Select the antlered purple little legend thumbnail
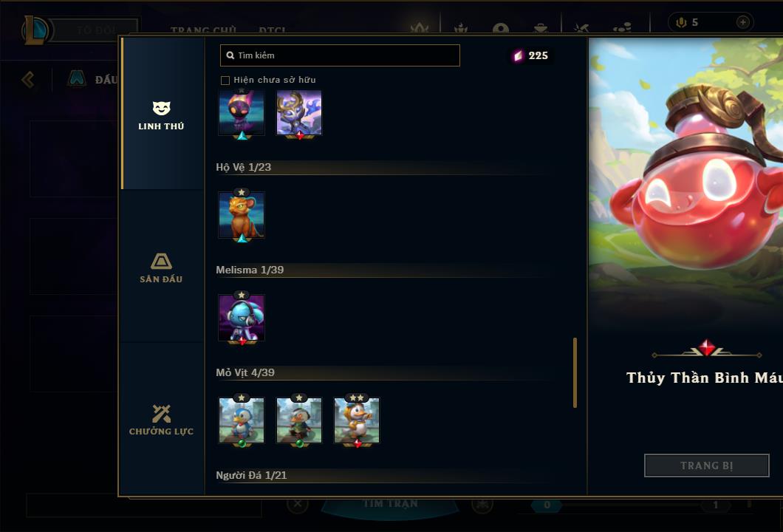 pyautogui.click(x=299, y=113)
